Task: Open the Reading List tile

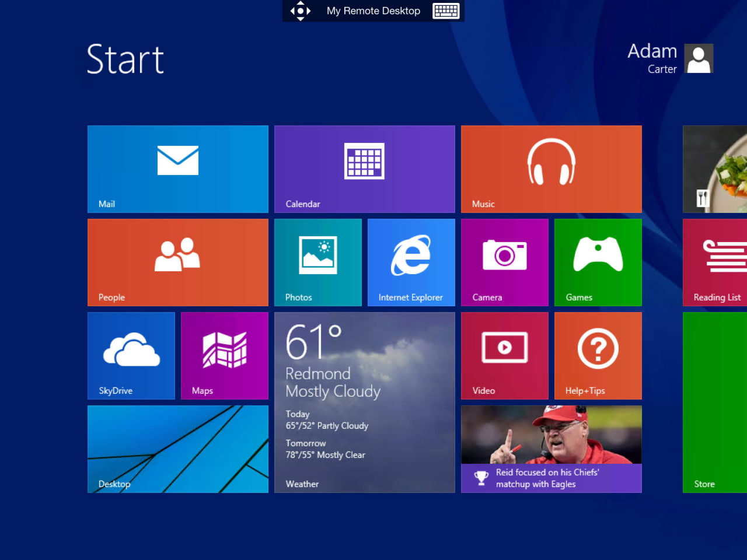Action: pyautogui.click(x=715, y=262)
